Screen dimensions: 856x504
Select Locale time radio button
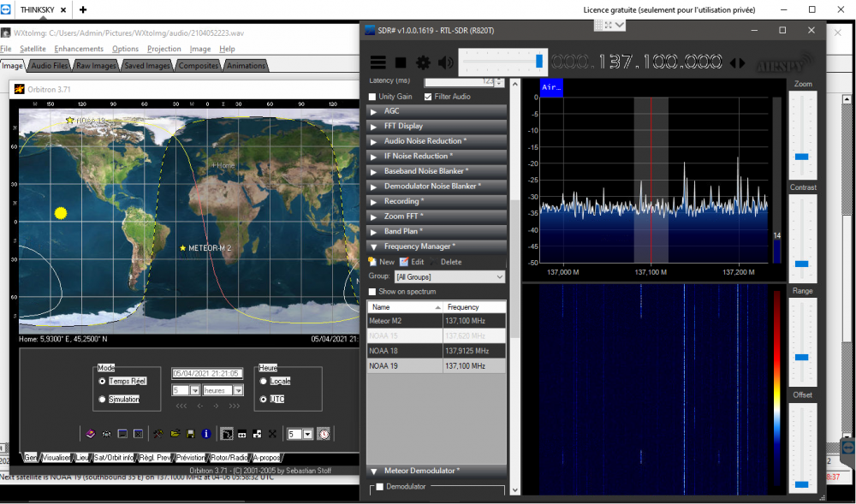coord(264,382)
